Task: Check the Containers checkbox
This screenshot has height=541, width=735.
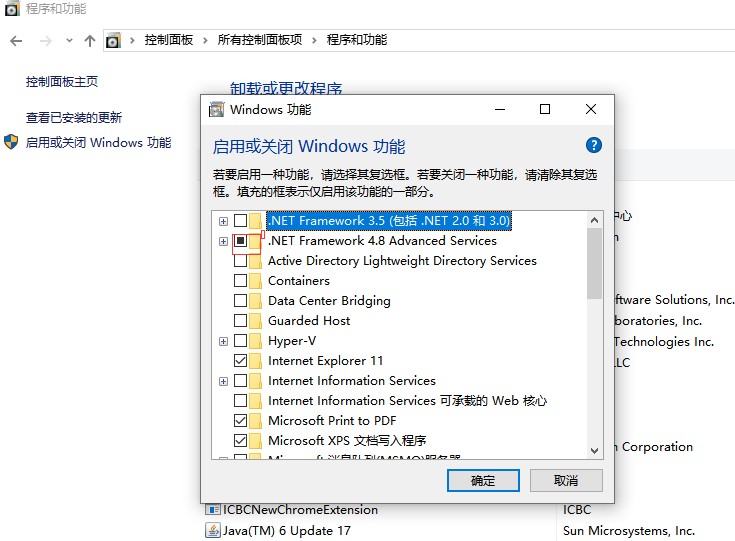Action: (x=240, y=280)
